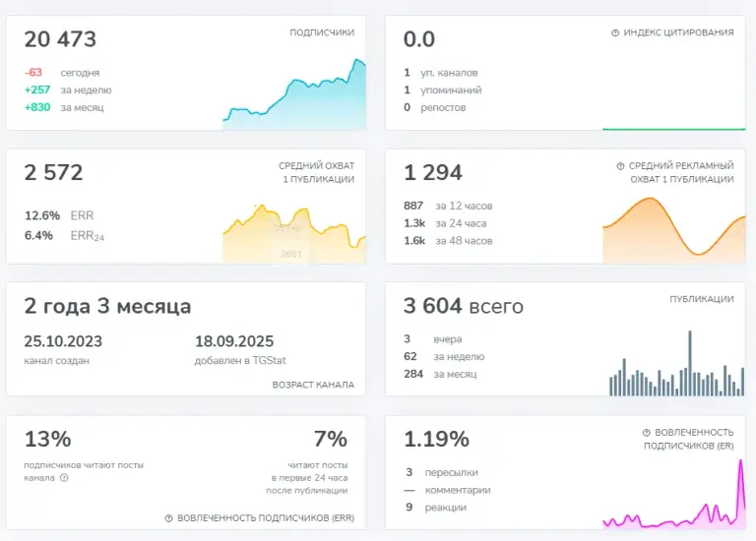The height and width of the screenshot is (541, 756).
Task: Click info icon next to ИНДЕКС ЦИТИРОВАНИЯ
Action: 615,32
